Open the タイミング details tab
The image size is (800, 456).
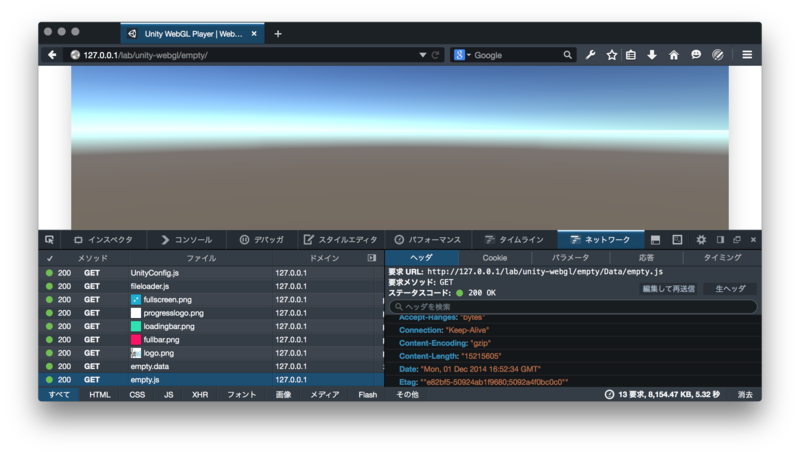722,258
